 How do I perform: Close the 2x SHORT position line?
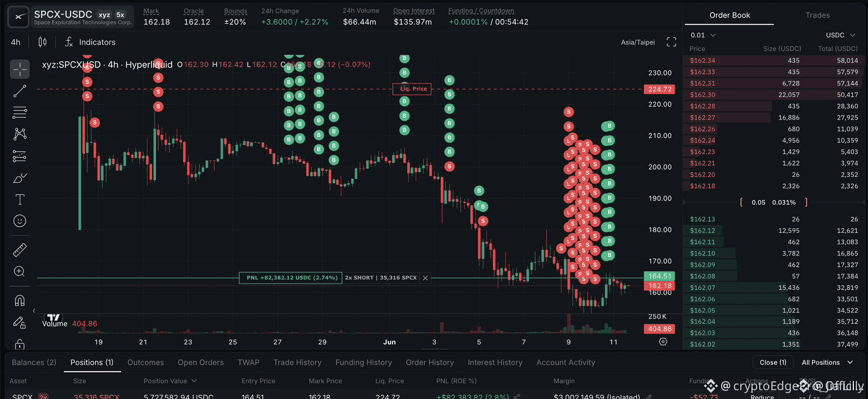coord(426,277)
